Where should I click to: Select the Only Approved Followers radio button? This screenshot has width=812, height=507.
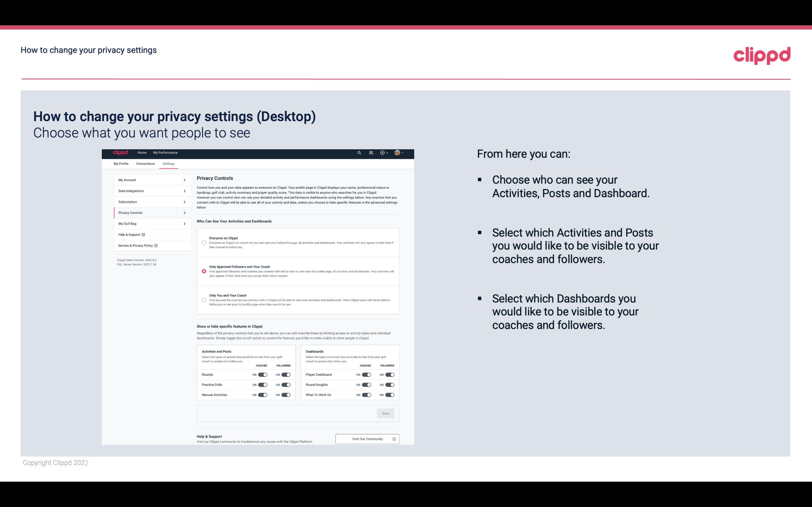click(x=203, y=272)
